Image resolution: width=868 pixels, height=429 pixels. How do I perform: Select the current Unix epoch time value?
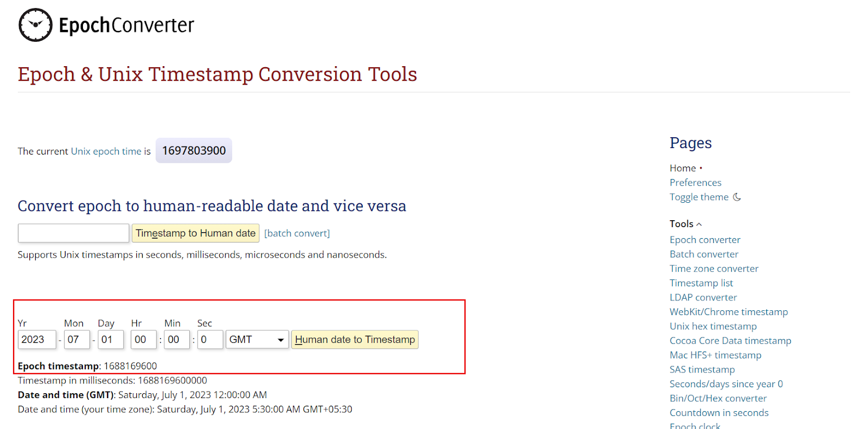point(194,150)
